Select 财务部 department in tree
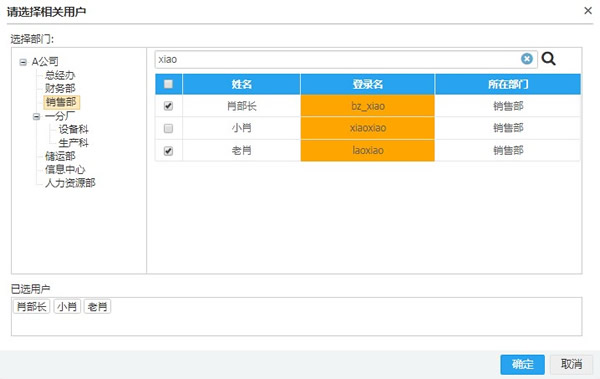Image resolution: width=600 pixels, height=379 pixels. pos(60,88)
